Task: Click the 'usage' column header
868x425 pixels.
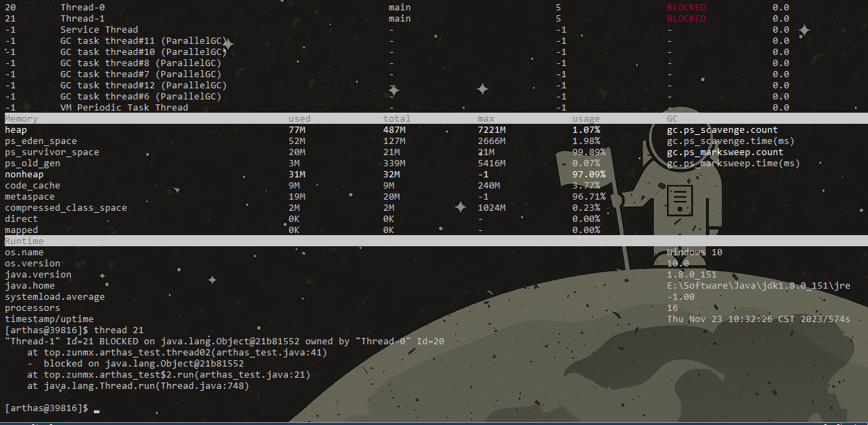Action: point(586,119)
